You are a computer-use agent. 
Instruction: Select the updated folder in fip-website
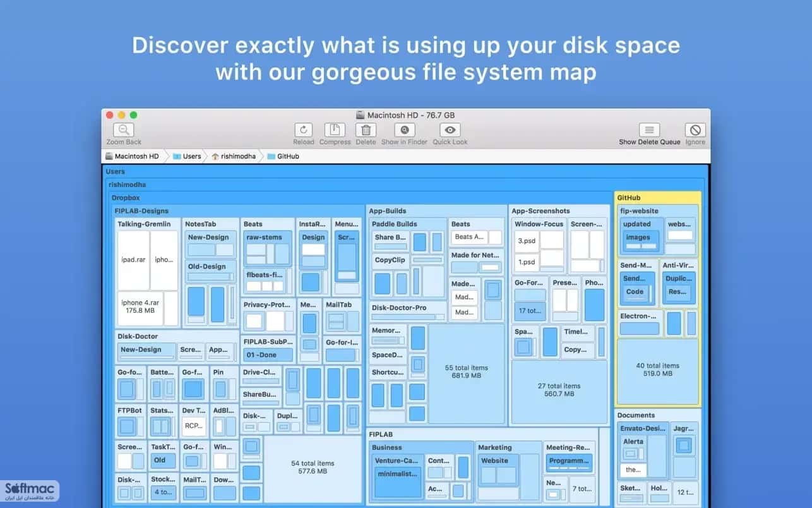[x=636, y=224]
